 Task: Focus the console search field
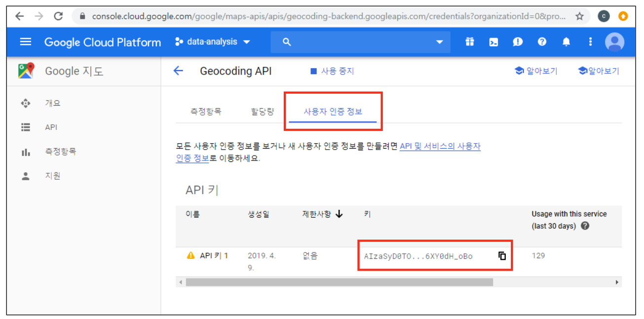click(x=360, y=42)
